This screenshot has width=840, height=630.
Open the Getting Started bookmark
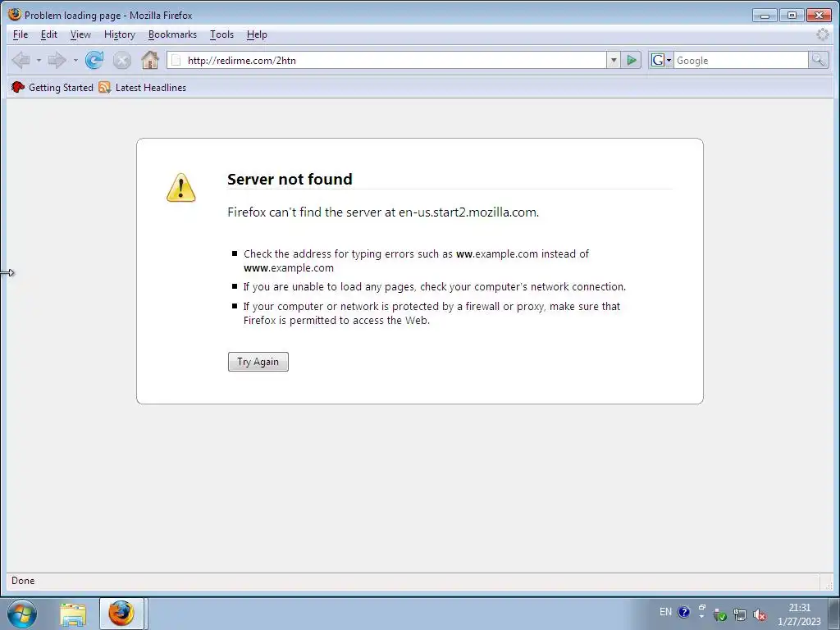click(x=52, y=87)
